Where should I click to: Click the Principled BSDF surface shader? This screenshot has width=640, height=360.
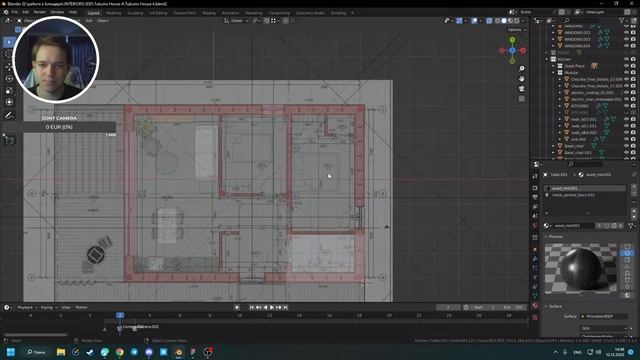tap(603, 316)
